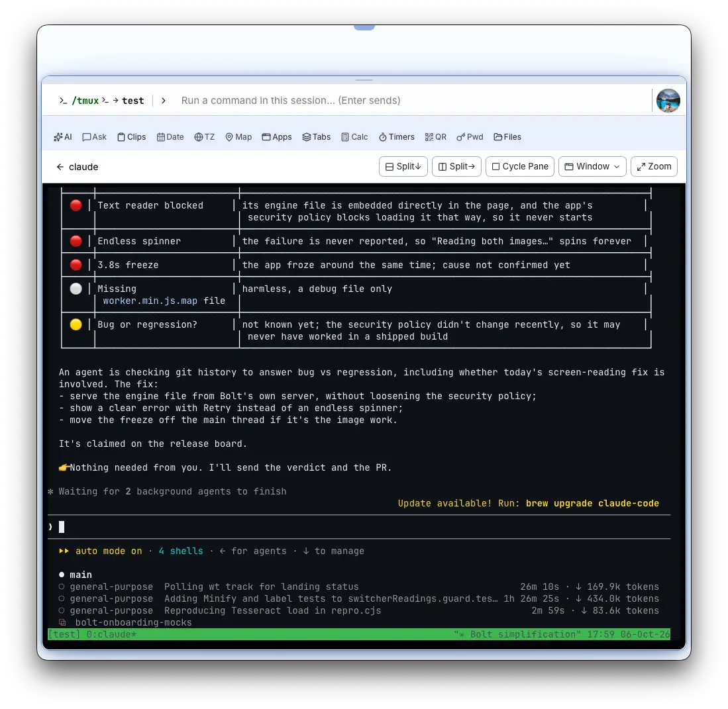Click the /tmux terminal prompt icon
728x709 pixels.
tap(63, 101)
